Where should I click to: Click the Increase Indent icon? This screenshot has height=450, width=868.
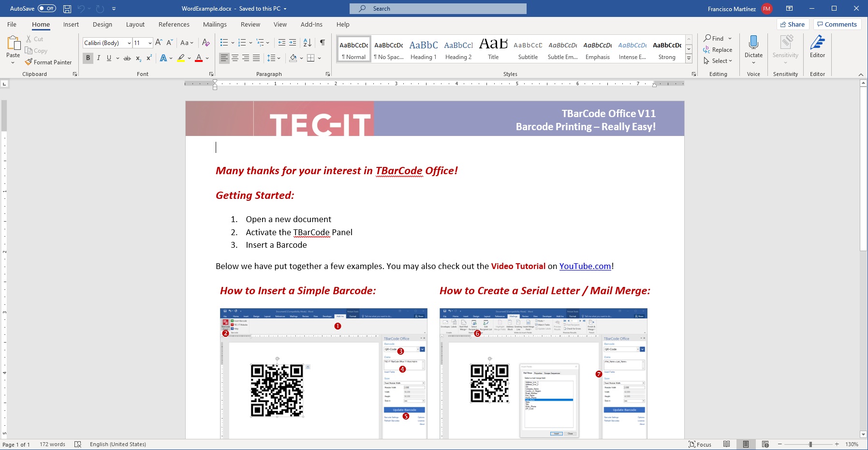point(293,43)
